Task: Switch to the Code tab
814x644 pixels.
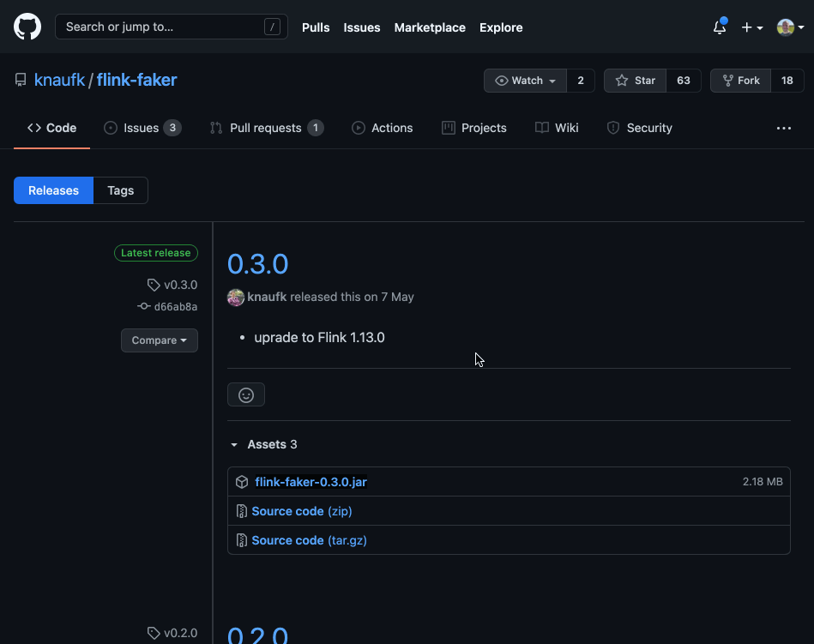Action: [x=52, y=128]
